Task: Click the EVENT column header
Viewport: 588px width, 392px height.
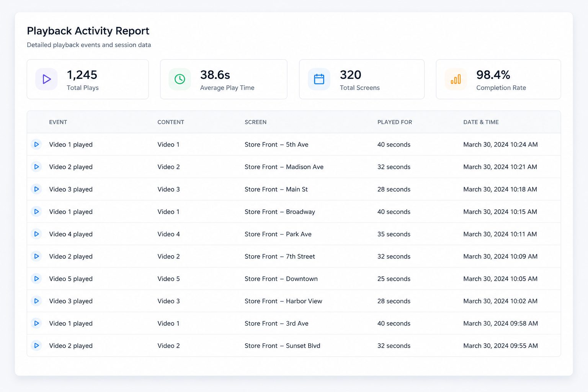Action: coord(58,122)
